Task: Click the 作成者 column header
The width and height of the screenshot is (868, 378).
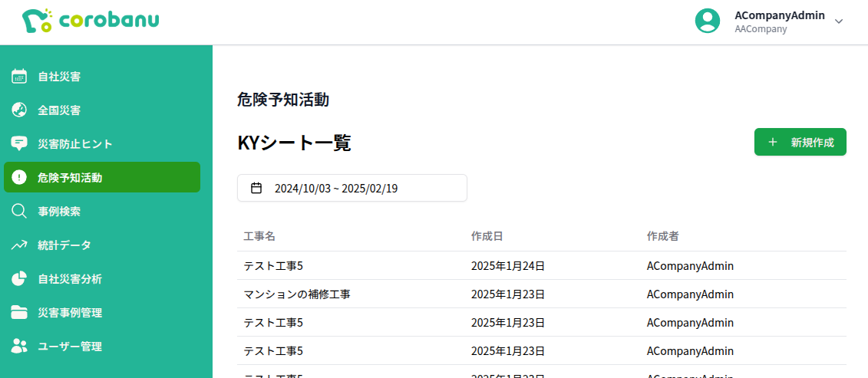Action: [x=662, y=236]
